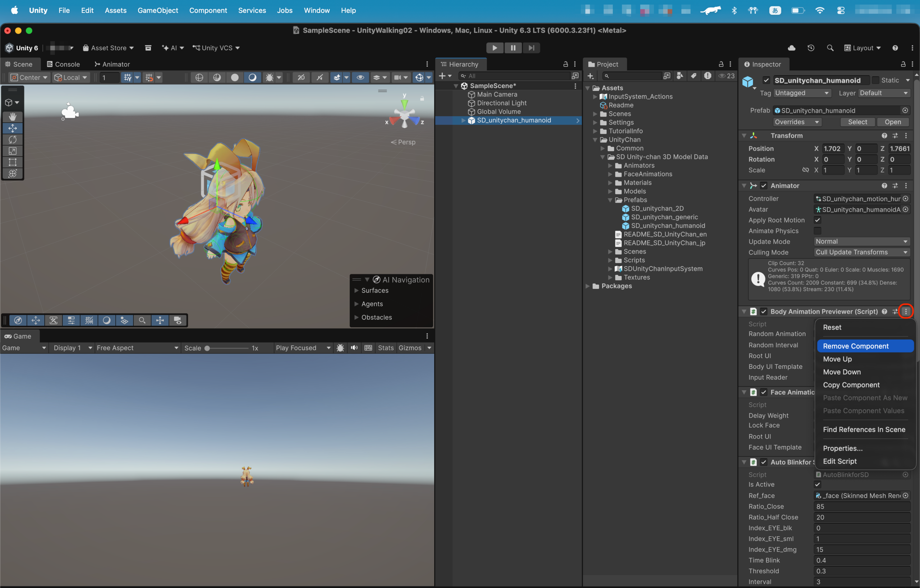Uncheck Apply Root Motion

(817, 220)
